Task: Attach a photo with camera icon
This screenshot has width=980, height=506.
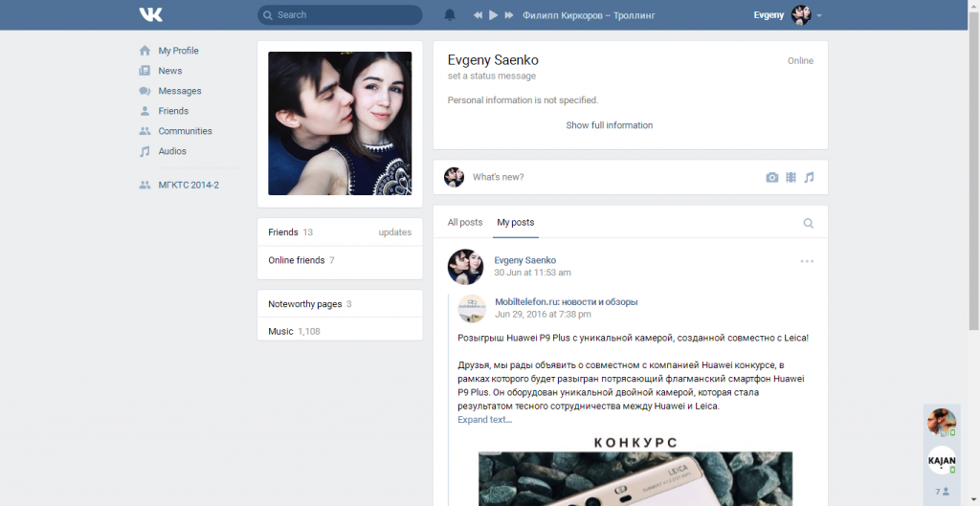Action: point(772,177)
